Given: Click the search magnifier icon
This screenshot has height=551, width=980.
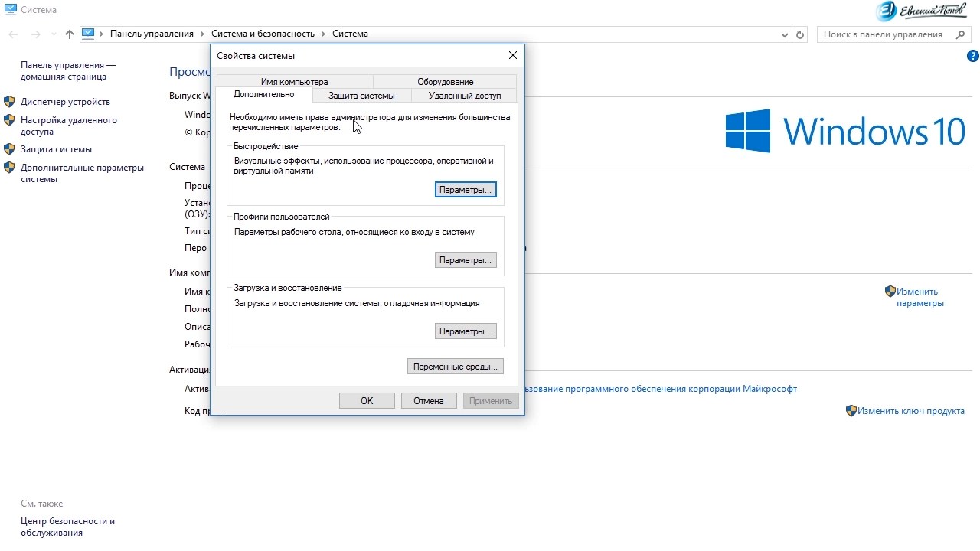Looking at the screenshot, I should click(961, 34).
